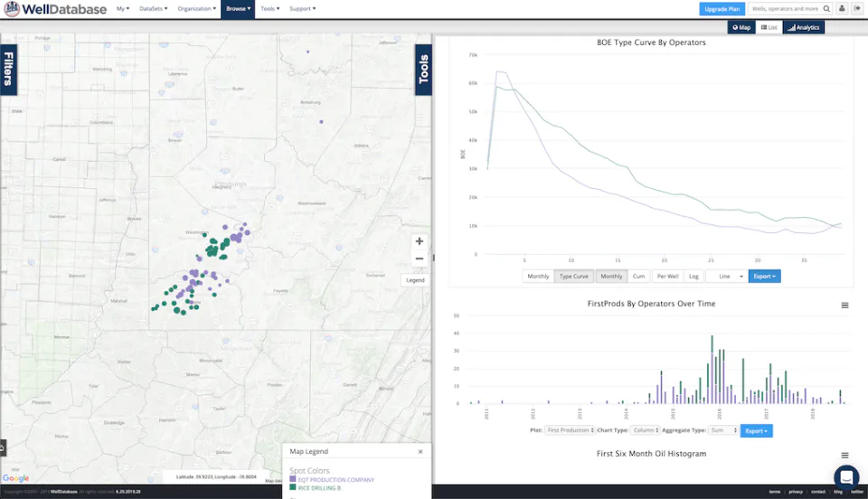This screenshot has width=868, height=499.
Task: Open the BOE chart Export dropdown
Action: [765, 276]
